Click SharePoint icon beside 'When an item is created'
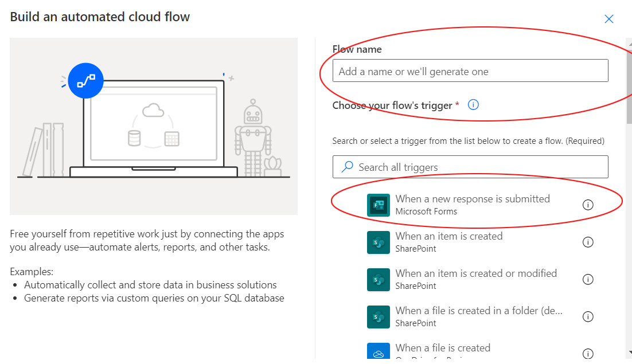 [x=378, y=242]
